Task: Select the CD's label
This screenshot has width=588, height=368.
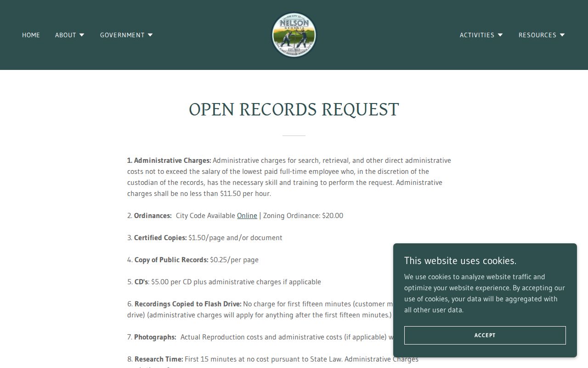Action: coord(141,282)
